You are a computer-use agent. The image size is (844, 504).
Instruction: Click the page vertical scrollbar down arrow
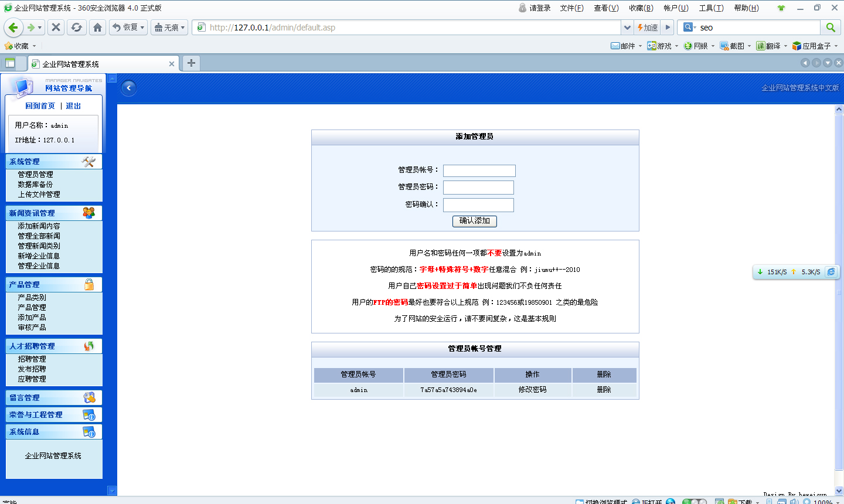click(x=839, y=491)
